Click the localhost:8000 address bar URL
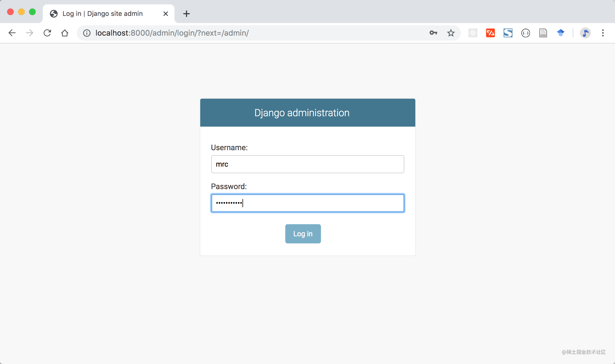This screenshot has width=615, height=364. coord(172,33)
